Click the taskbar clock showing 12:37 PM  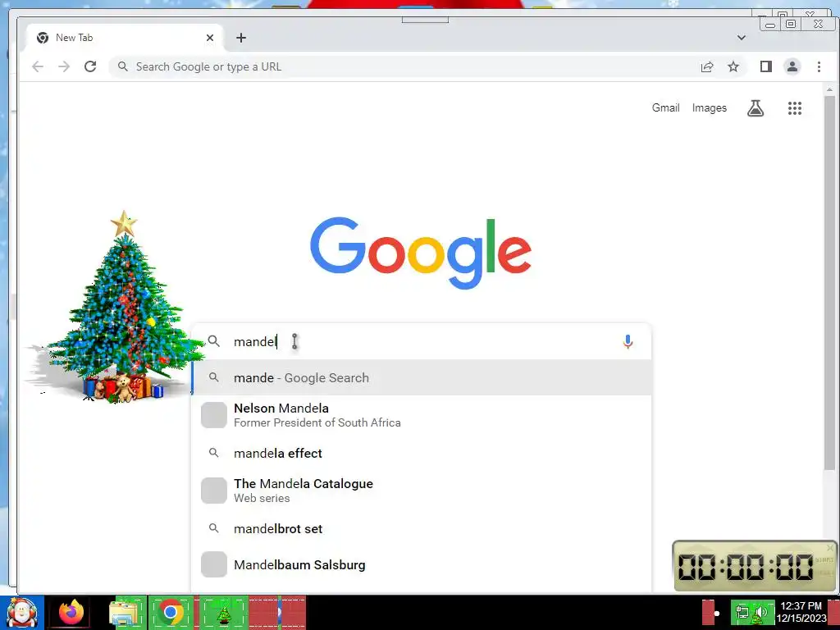tap(801, 612)
